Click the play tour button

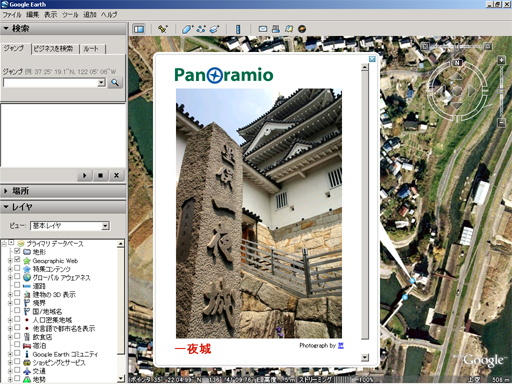(84, 175)
